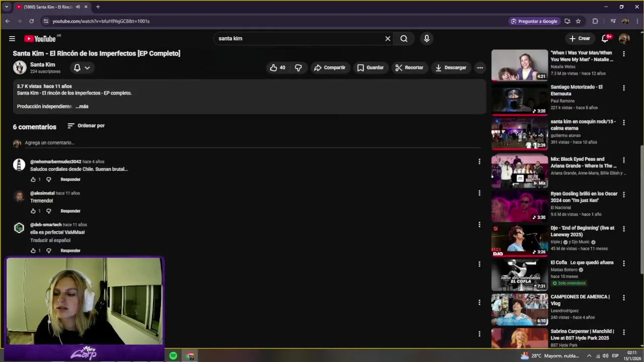The height and width of the screenshot is (362, 644).
Task: Open options for Ryan Gosling Oscar video
Action: click(x=624, y=194)
